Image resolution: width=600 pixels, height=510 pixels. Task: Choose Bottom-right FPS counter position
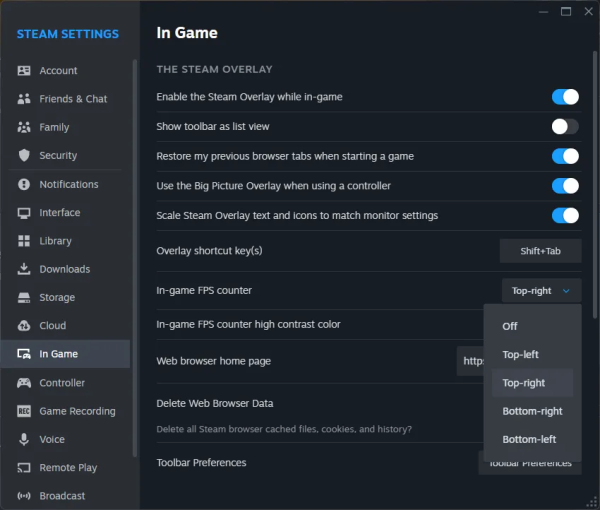[532, 411]
